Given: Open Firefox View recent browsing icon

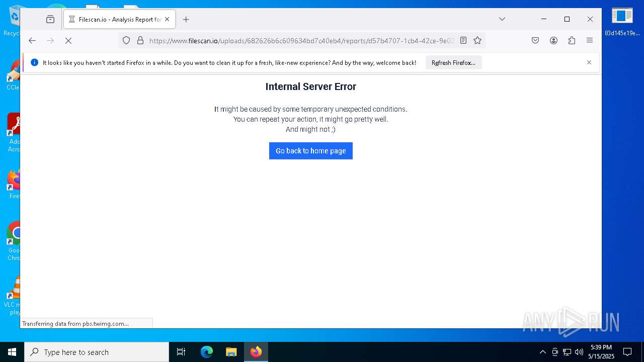Looking at the screenshot, I should coord(50,19).
